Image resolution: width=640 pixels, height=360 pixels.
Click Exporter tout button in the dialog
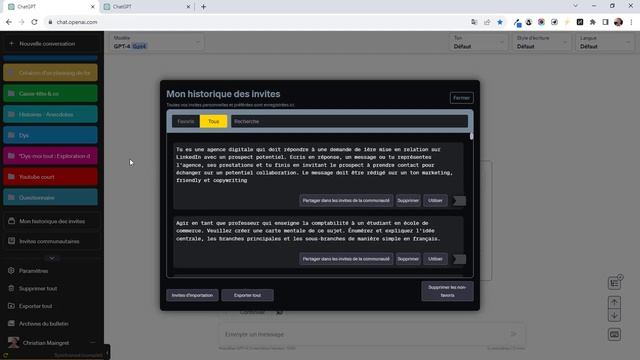click(247, 295)
